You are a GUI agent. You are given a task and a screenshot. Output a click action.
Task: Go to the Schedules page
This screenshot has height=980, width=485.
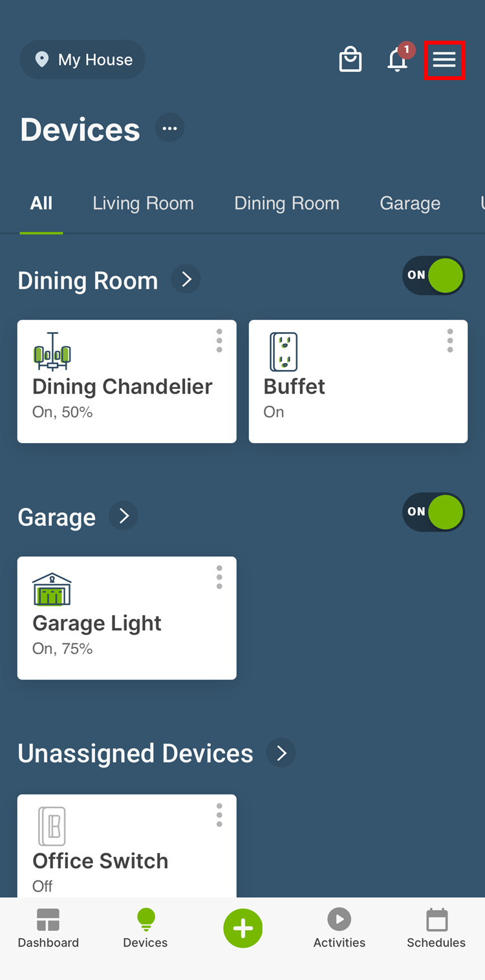tap(436, 928)
